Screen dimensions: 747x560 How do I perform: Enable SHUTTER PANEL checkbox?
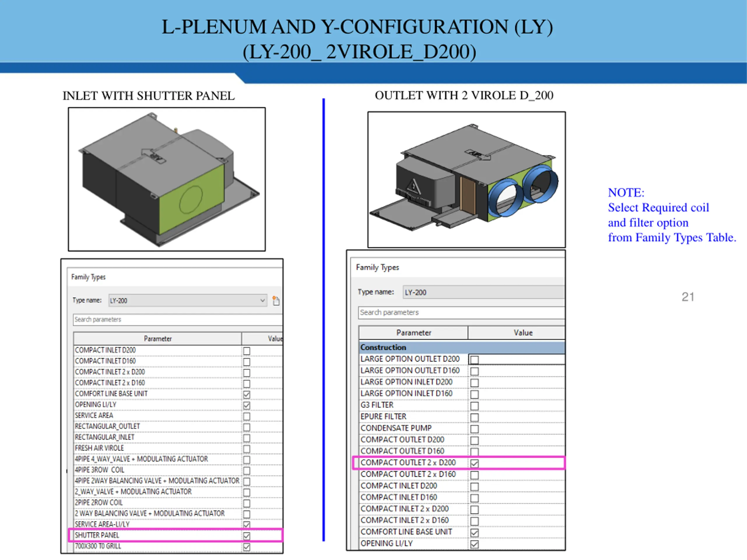[x=247, y=536]
